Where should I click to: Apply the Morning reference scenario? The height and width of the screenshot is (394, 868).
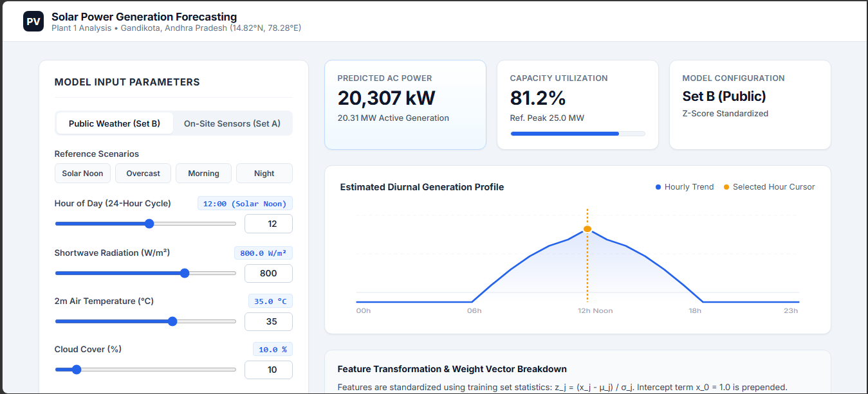[x=204, y=174]
